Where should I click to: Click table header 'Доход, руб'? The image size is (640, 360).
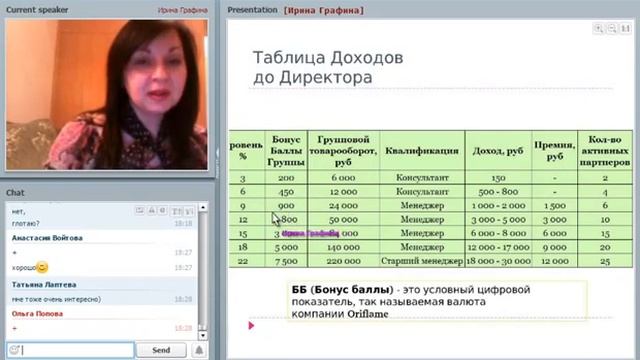[498, 151]
